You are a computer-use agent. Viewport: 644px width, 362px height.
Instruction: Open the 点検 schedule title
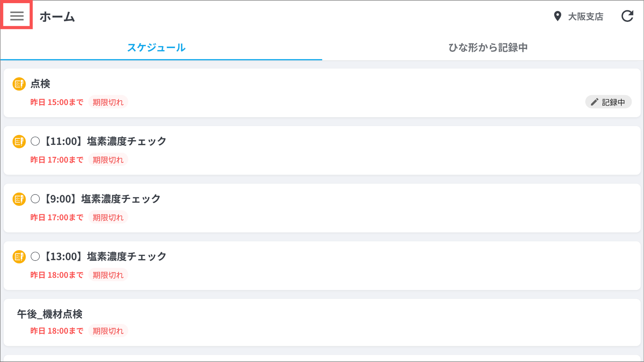coord(40,84)
